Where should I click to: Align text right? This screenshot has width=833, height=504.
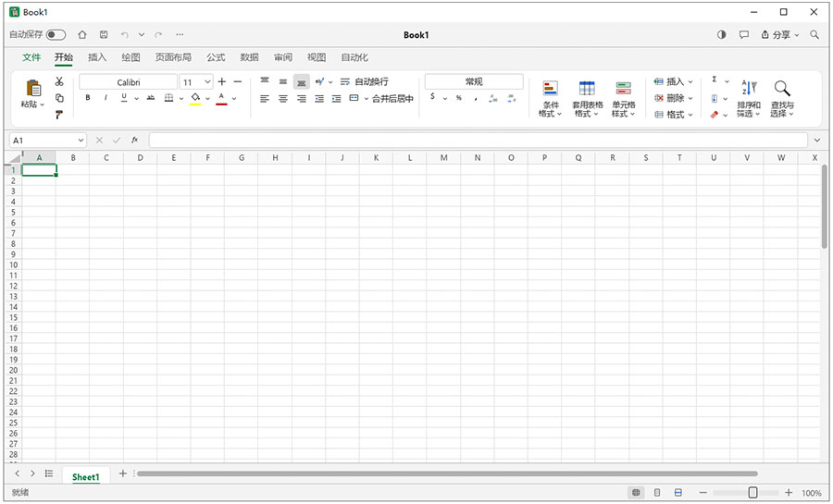(301, 99)
